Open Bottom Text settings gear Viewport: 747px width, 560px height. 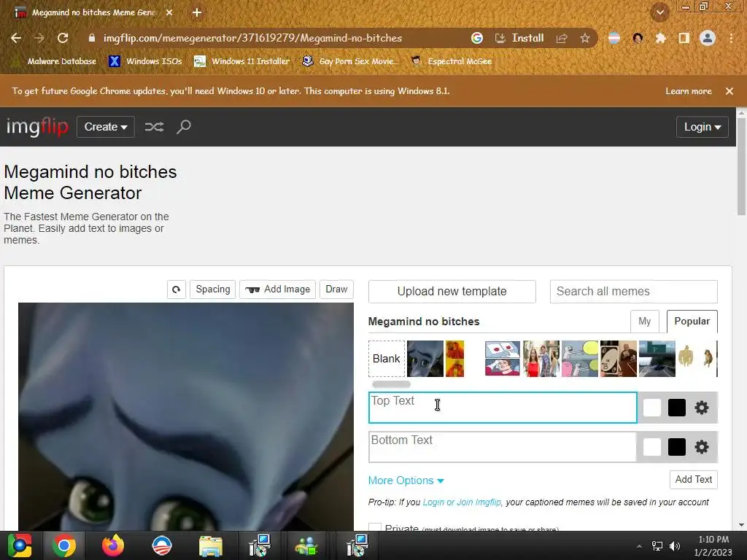click(x=701, y=447)
